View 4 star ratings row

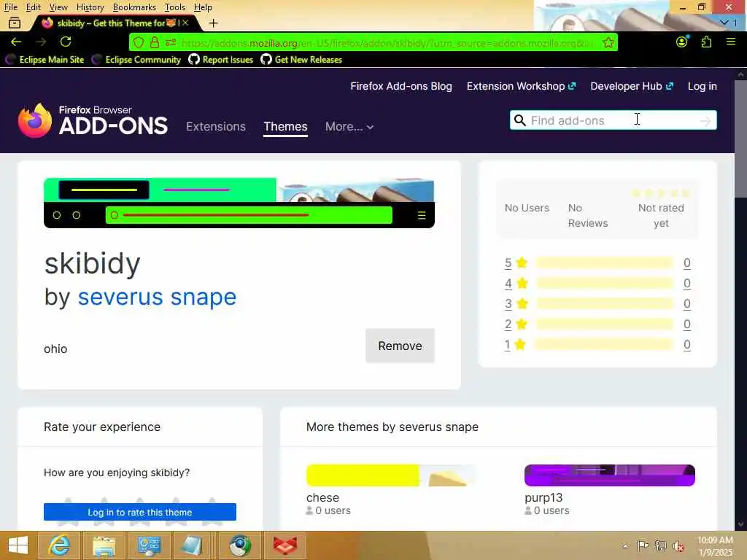pyautogui.click(x=597, y=284)
